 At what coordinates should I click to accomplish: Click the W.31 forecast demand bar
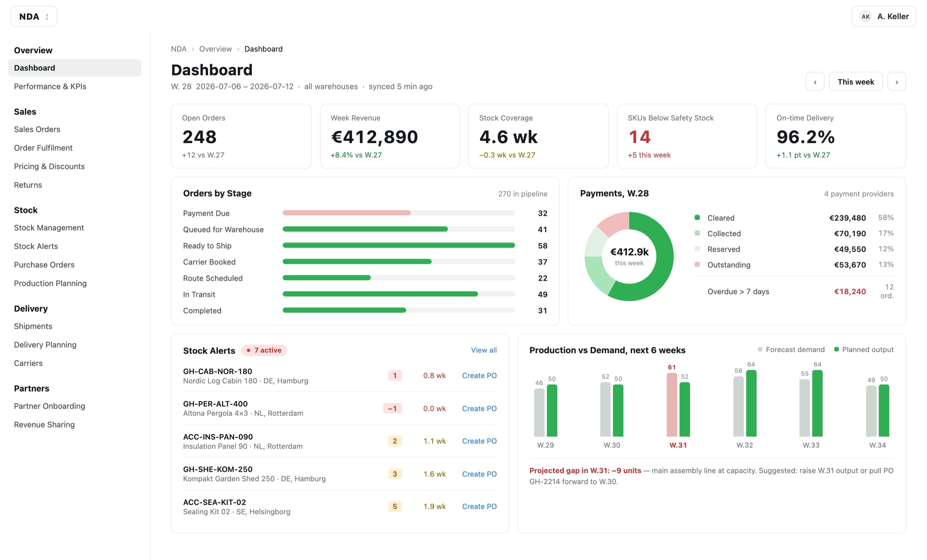pyautogui.click(x=672, y=405)
